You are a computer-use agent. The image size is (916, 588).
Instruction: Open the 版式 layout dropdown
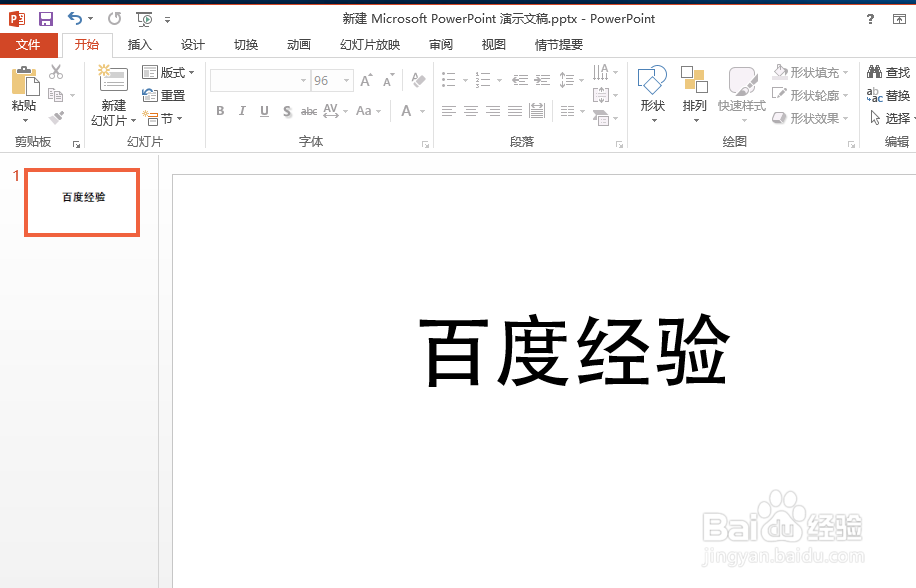coord(168,72)
